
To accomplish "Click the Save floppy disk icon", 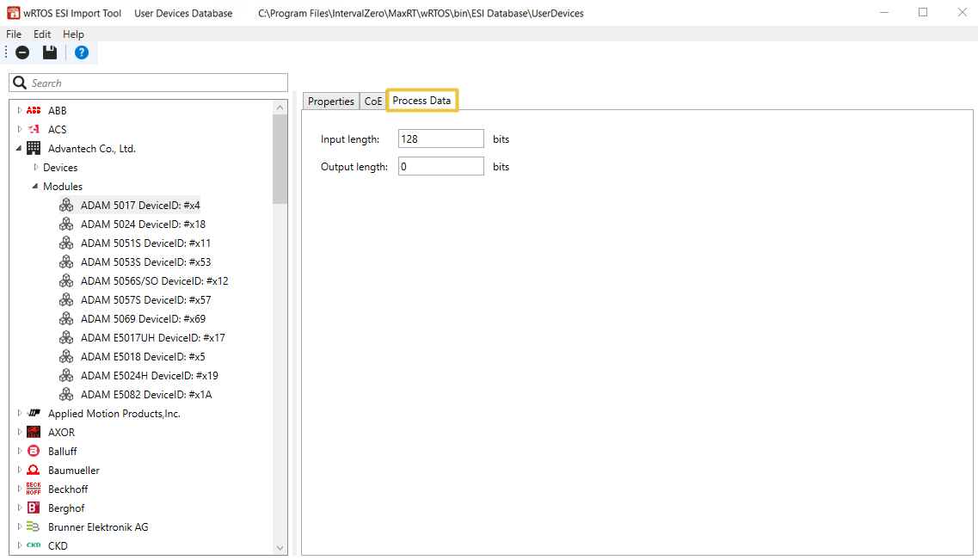I will click(x=50, y=52).
